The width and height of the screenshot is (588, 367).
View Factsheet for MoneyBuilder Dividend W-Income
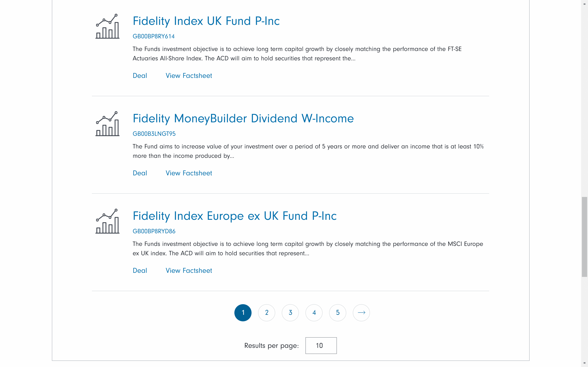(x=189, y=173)
